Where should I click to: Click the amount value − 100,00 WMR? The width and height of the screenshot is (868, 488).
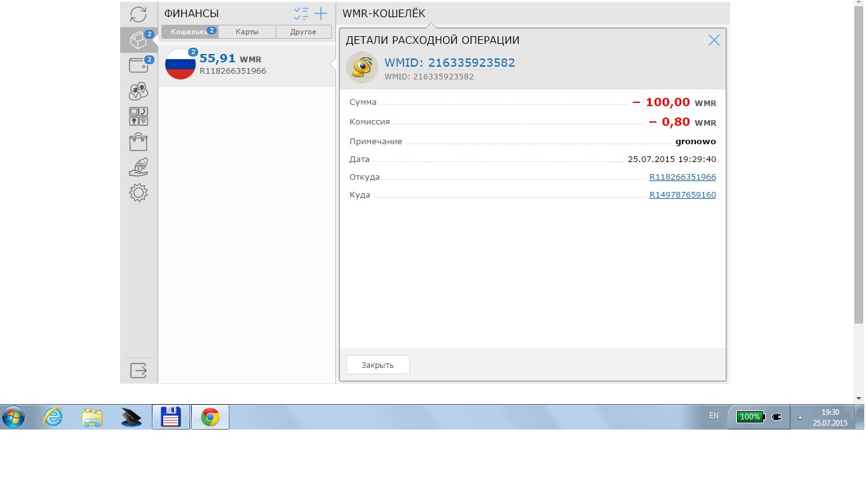[x=674, y=102]
